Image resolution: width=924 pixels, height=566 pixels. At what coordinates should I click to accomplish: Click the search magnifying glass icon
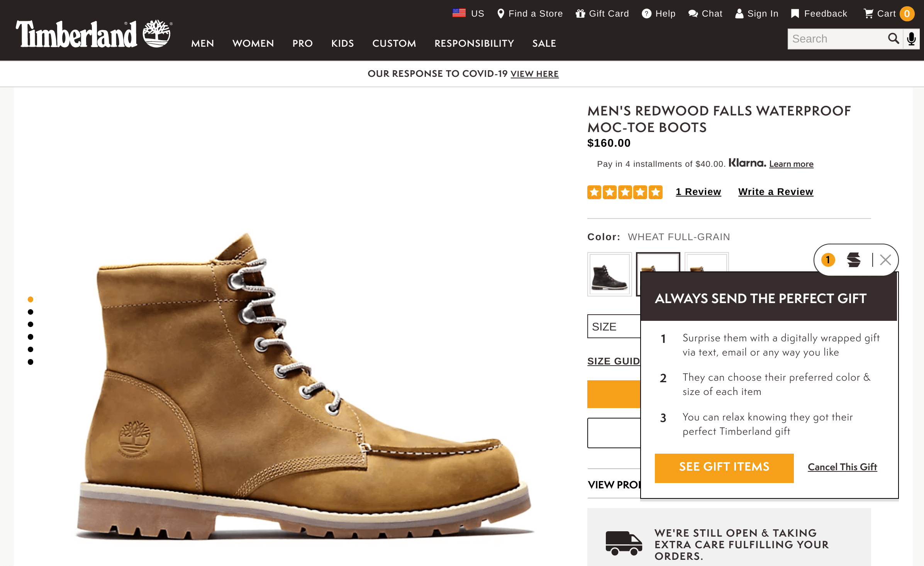(893, 39)
